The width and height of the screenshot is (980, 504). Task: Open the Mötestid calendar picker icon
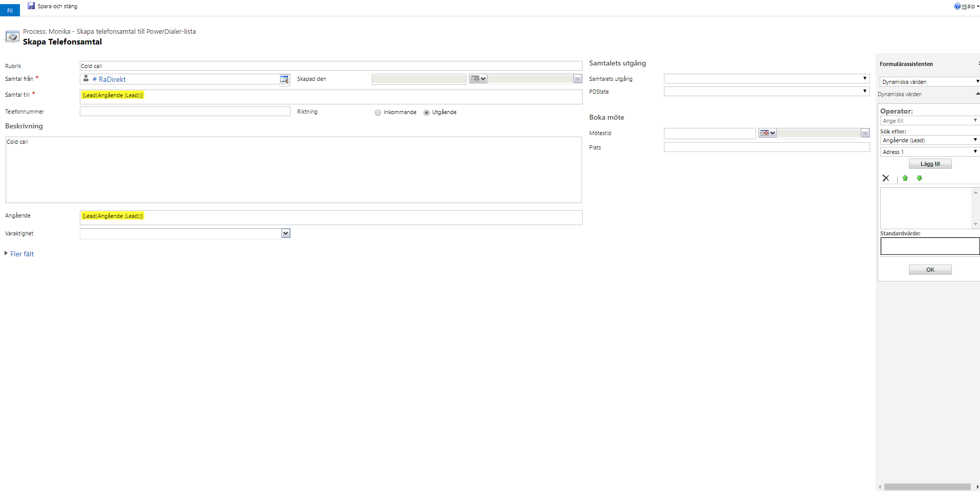pyautogui.click(x=767, y=133)
